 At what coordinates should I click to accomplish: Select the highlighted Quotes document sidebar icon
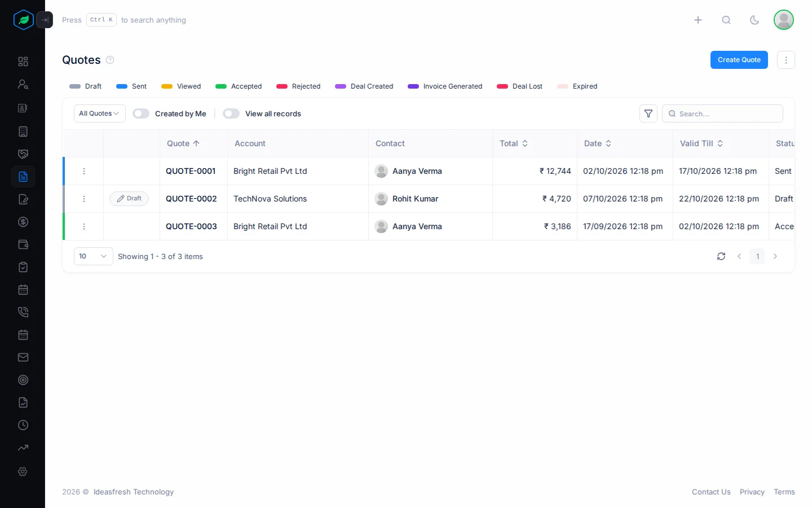tap(23, 177)
